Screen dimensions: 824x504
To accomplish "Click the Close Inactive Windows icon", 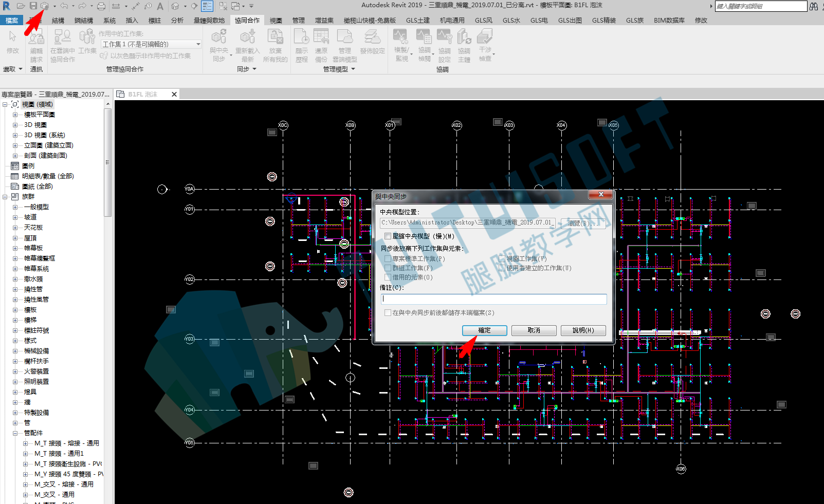I will [223, 6].
